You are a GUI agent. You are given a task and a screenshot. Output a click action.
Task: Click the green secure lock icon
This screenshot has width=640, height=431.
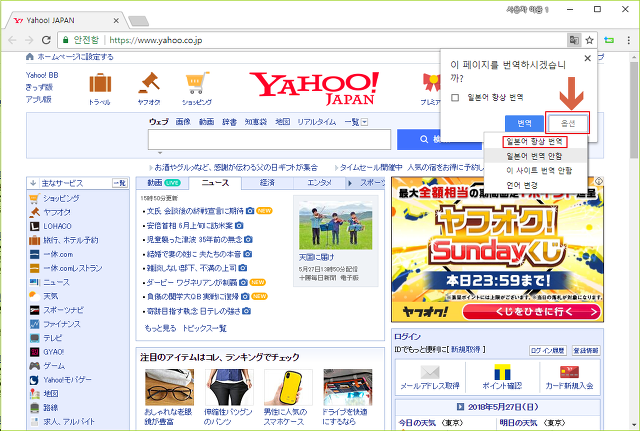coord(65,40)
